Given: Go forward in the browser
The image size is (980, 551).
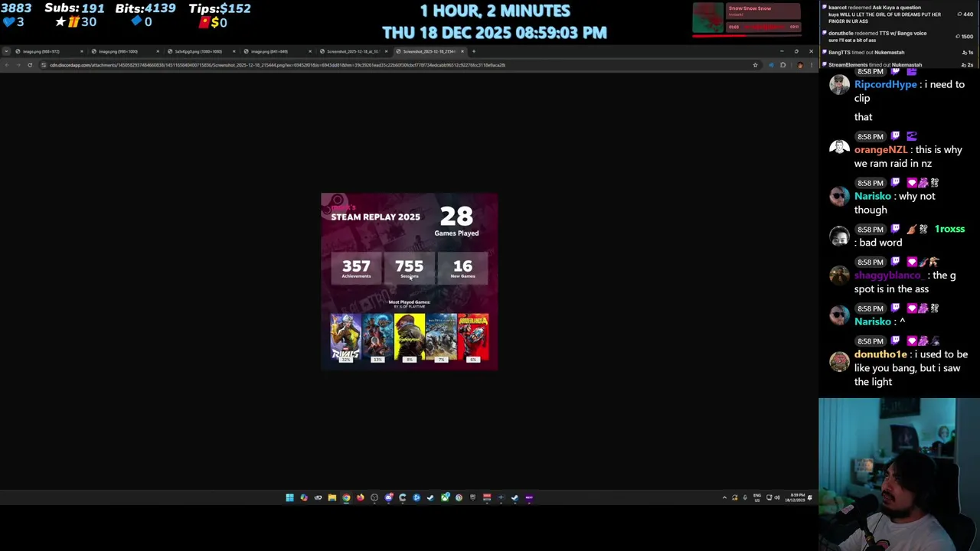Looking at the screenshot, I should coord(18,65).
